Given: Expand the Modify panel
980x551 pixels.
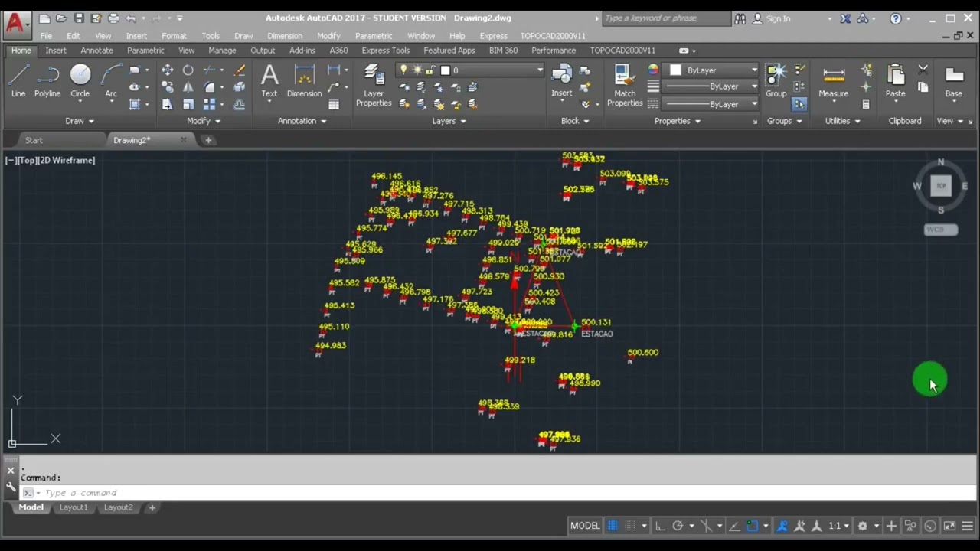Looking at the screenshot, I should click(204, 121).
